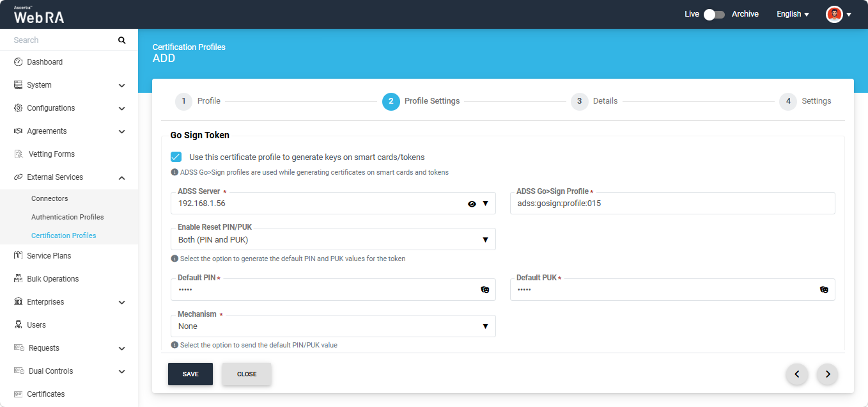Click the Archive label in top bar

pyautogui.click(x=745, y=14)
